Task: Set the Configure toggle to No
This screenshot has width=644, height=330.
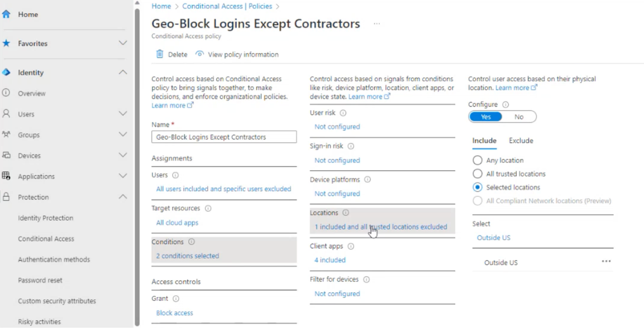Action: pos(519,117)
